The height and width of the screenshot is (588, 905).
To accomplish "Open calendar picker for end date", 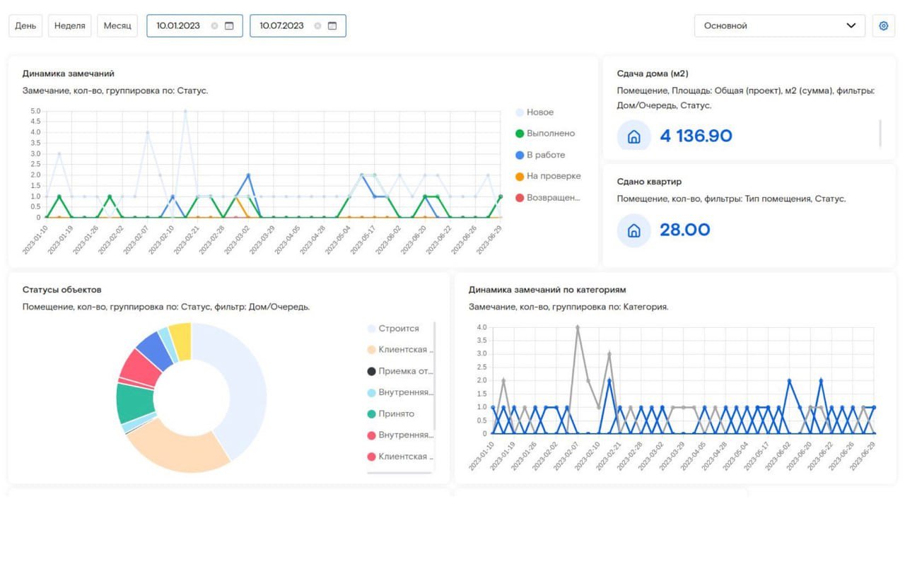I will point(332,26).
